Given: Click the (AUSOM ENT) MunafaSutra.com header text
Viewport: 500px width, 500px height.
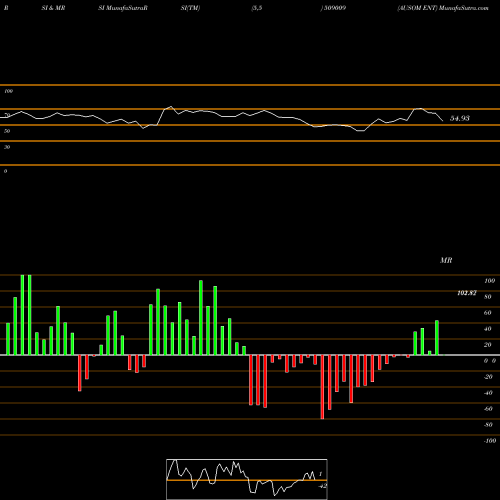Looking at the screenshot, I should (x=443, y=8).
